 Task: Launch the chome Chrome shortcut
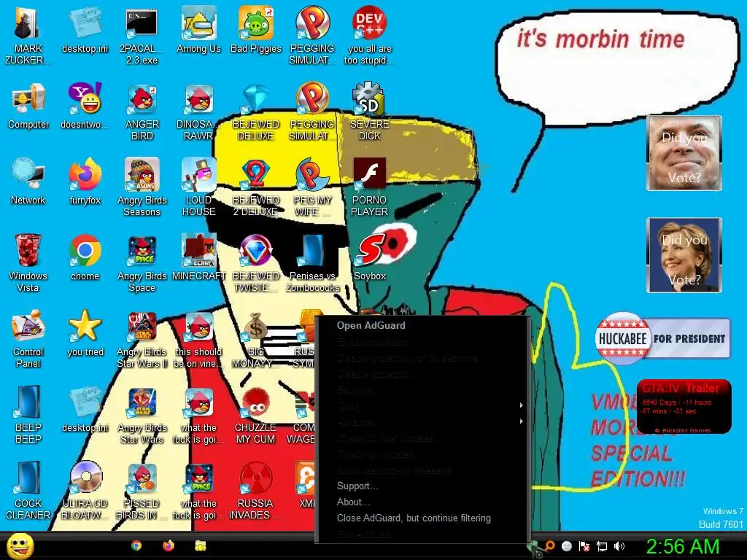click(85, 257)
